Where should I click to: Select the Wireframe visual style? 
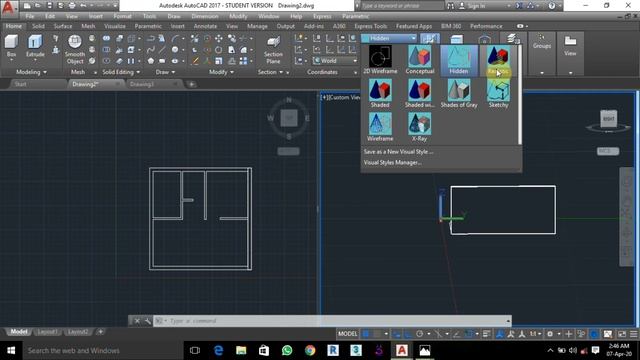click(x=380, y=127)
